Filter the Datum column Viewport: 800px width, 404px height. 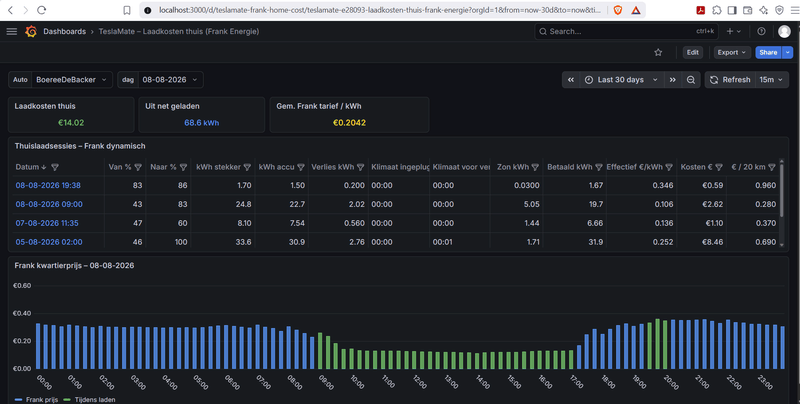click(55, 167)
